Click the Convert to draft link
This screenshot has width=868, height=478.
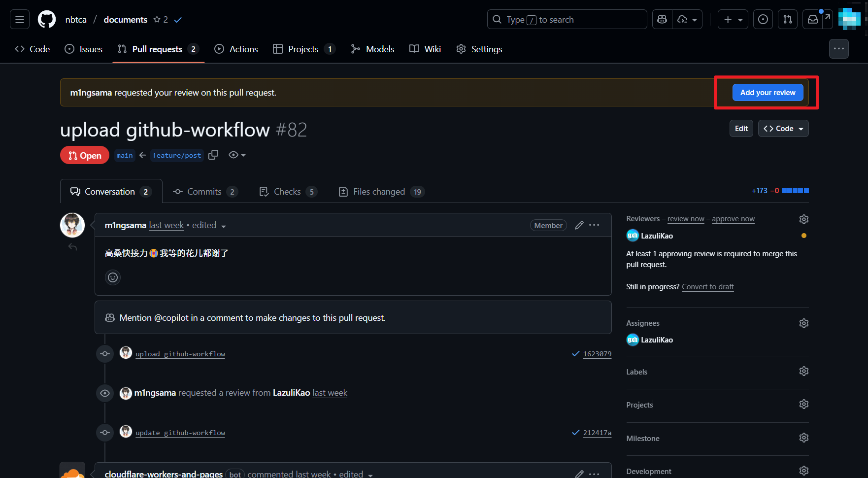[707, 287]
